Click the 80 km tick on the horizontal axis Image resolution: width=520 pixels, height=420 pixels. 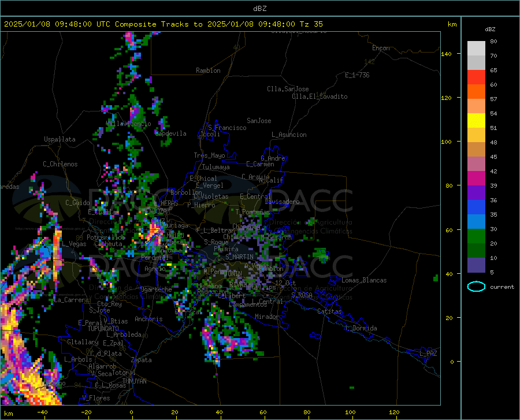coord(307,412)
